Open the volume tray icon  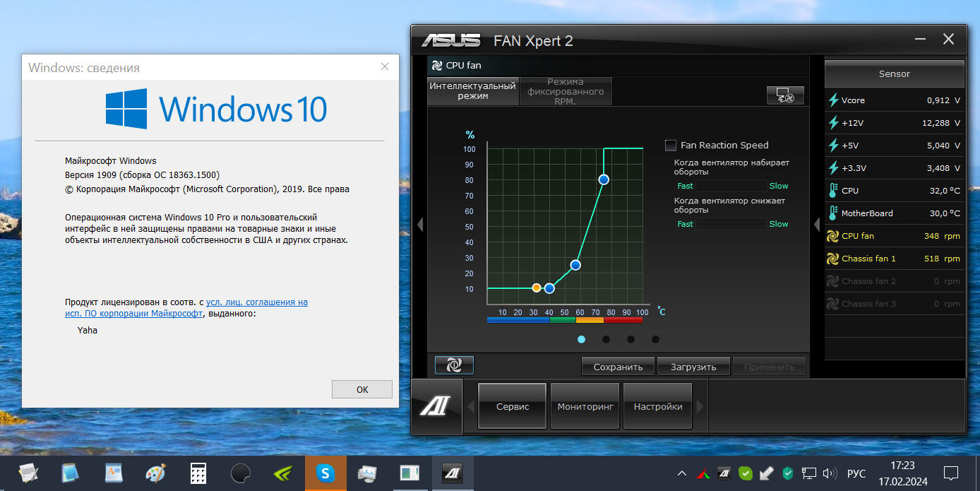coord(830,473)
